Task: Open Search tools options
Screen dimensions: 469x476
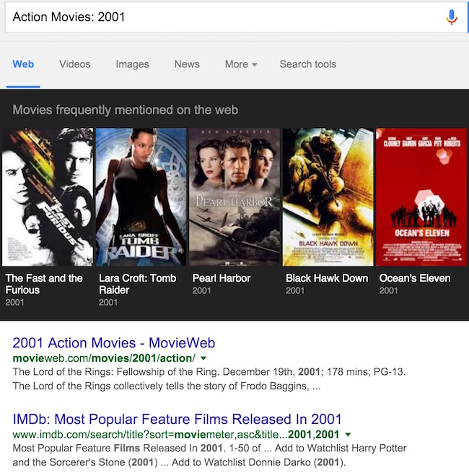Action: click(x=307, y=64)
